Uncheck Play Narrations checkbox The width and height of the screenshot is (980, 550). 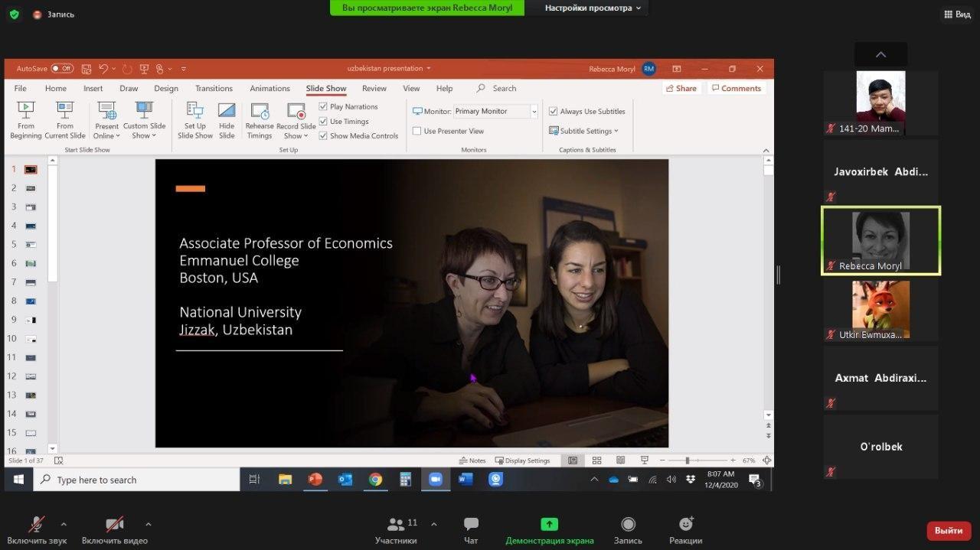[323, 107]
